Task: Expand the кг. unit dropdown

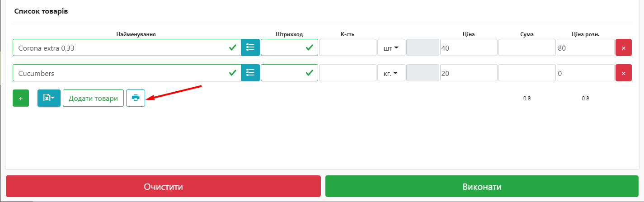Action: (x=391, y=73)
